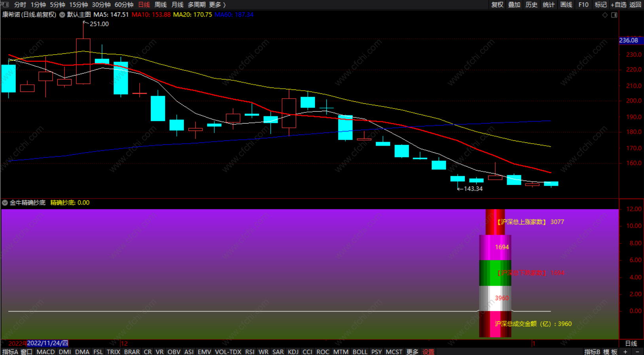The image size is (644, 355).
Task: Click the panel toggle icon at top-left
Action: point(5,4)
